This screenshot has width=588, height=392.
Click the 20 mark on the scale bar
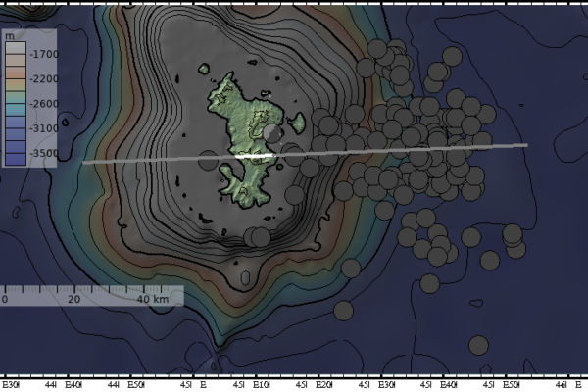click(x=73, y=299)
